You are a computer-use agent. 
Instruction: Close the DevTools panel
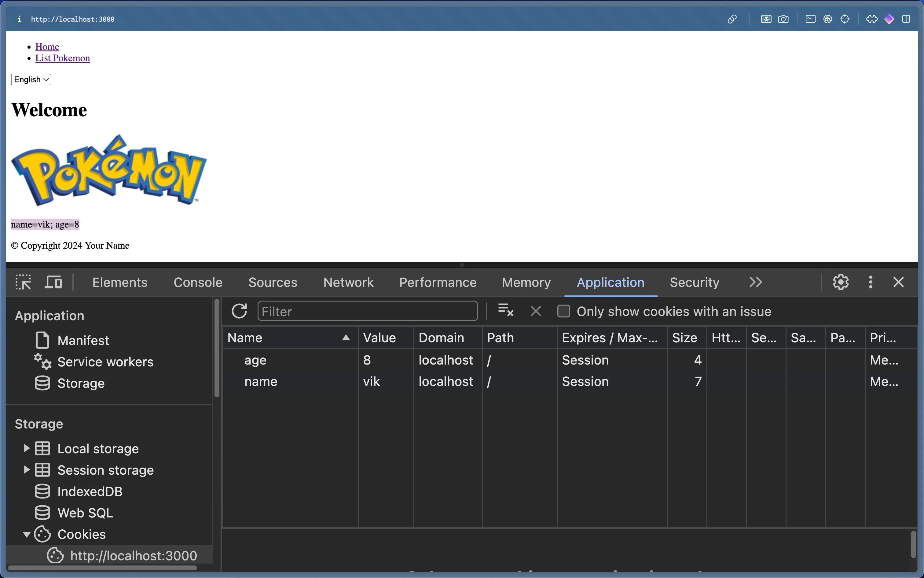pyautogui.click(x=899, y=282)
